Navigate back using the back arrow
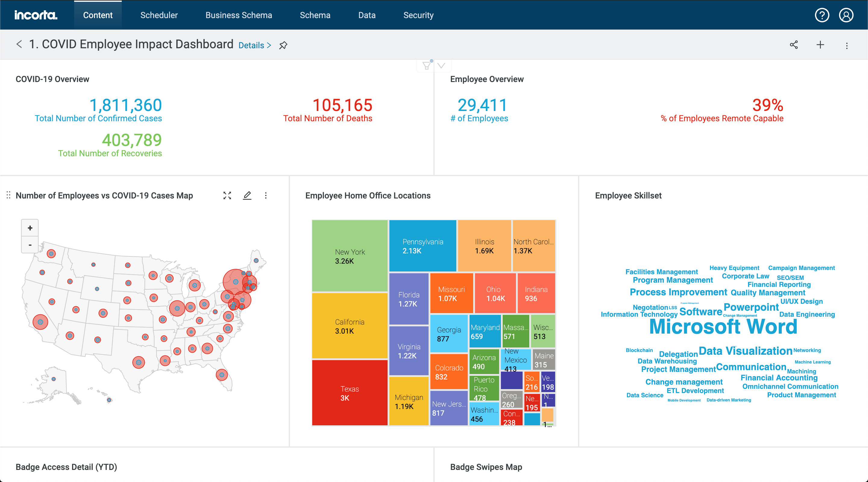Screen dimensions: 868x482 (x=19, y=44)
